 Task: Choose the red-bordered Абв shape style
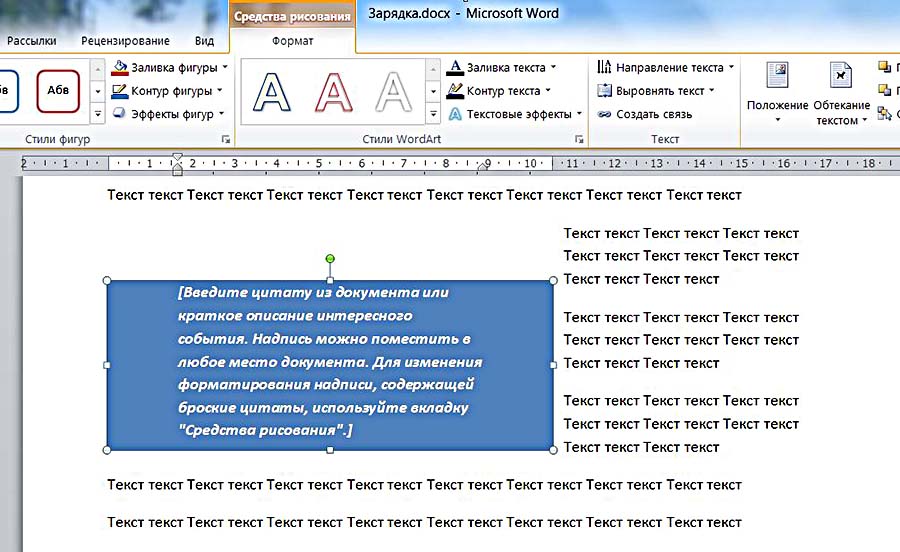pyautogui.click(x=58, y=91)
